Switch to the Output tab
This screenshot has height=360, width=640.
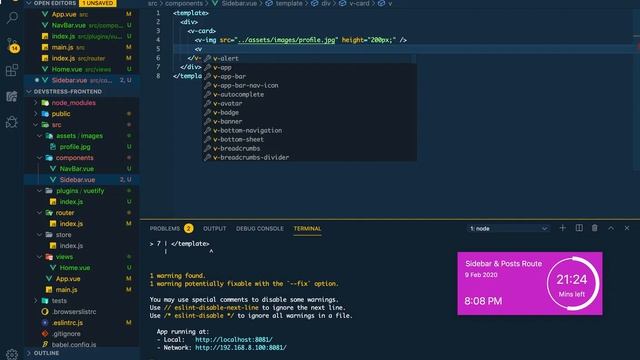[x=215, y=229]
